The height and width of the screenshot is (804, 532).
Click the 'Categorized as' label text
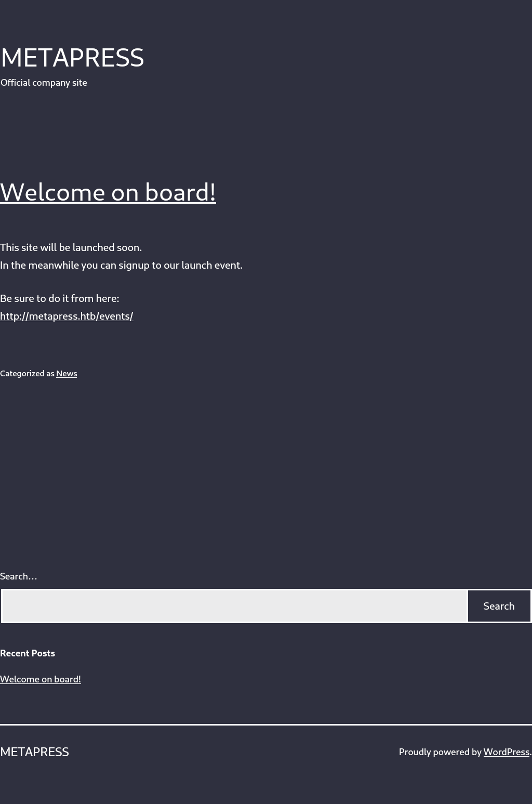click(27, 374)
